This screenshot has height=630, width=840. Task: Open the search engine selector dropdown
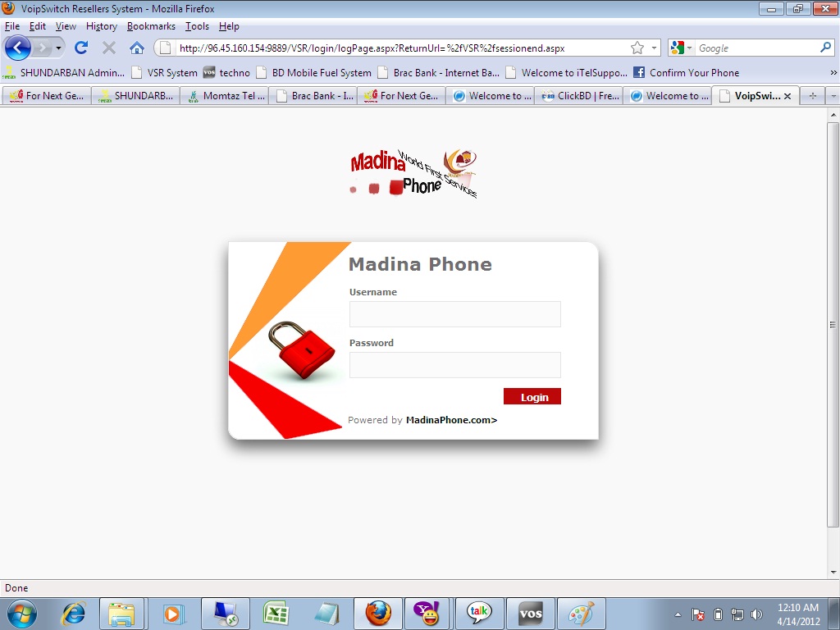682,48
